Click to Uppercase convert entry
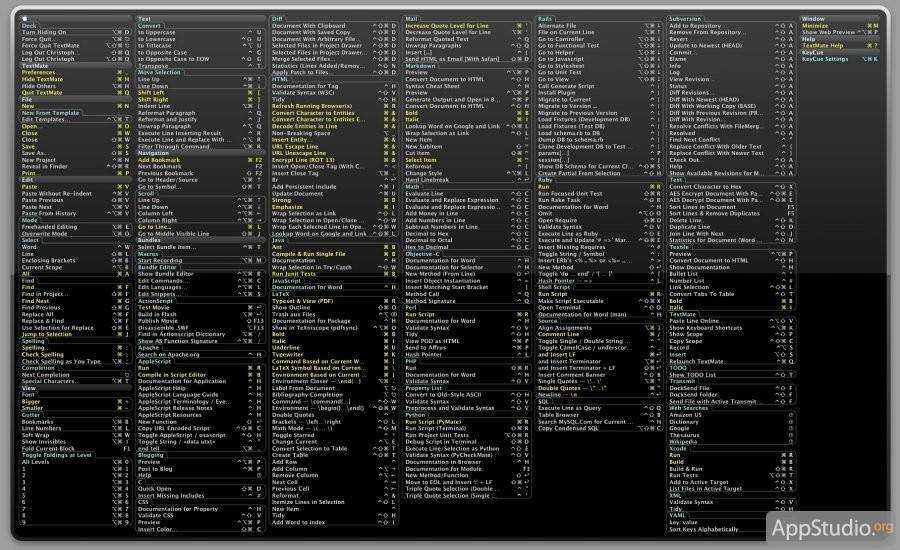900x550 pixels. pyautogui.click(x=157, y=32)
